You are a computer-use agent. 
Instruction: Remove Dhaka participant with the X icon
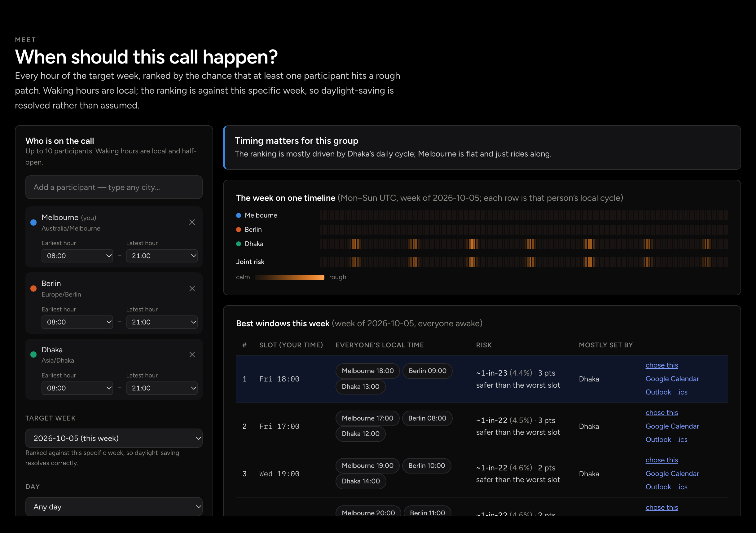pos(192,355)
